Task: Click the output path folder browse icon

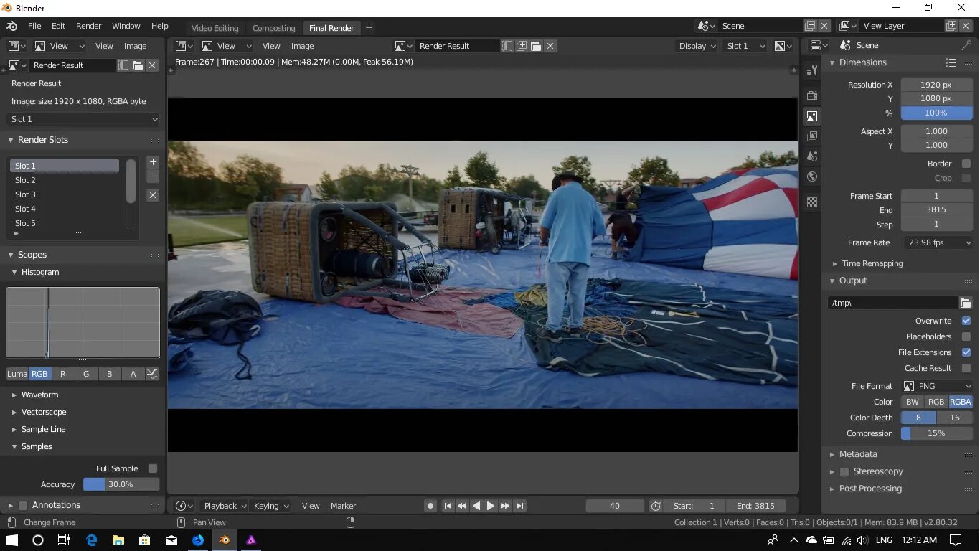Action: point(966,303)
